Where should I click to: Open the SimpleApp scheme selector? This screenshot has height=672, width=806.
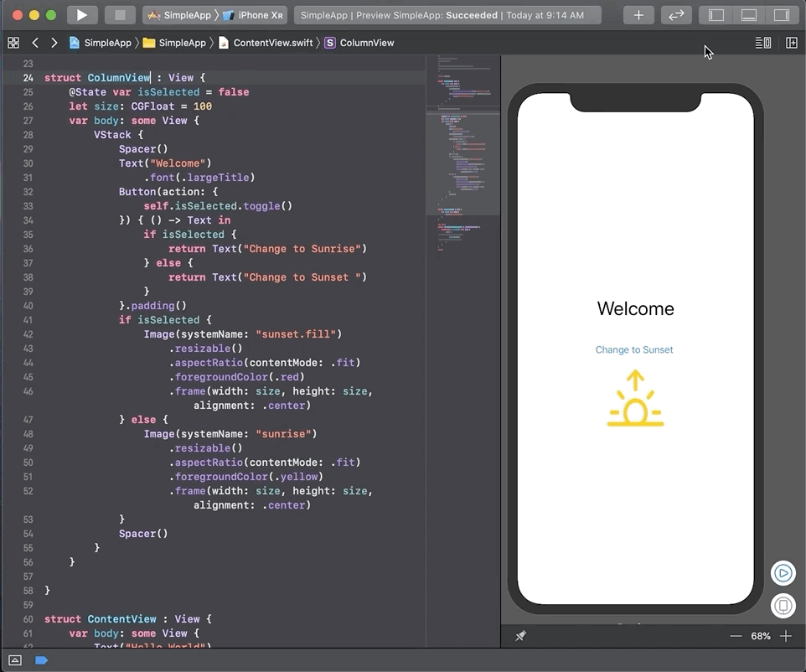coord(179,15)
